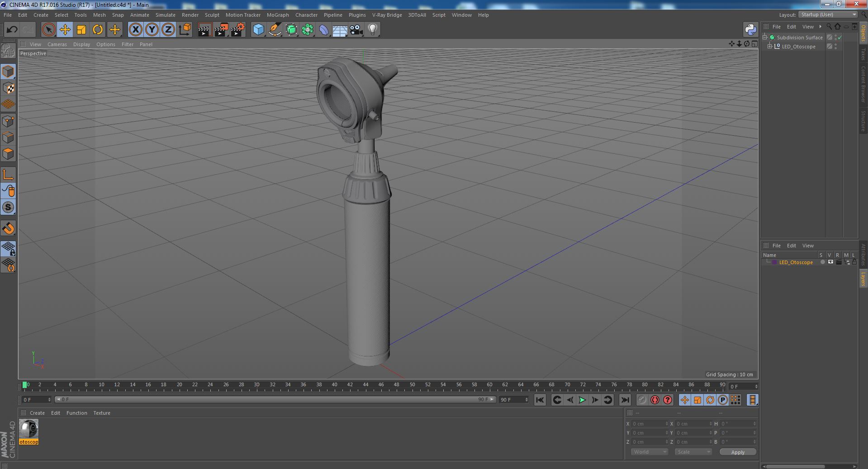Play the animation forward

tap(583, 400)
